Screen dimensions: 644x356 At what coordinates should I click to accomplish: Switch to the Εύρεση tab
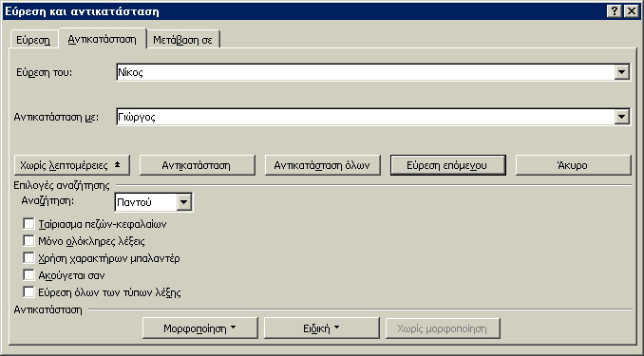(33, 40)
